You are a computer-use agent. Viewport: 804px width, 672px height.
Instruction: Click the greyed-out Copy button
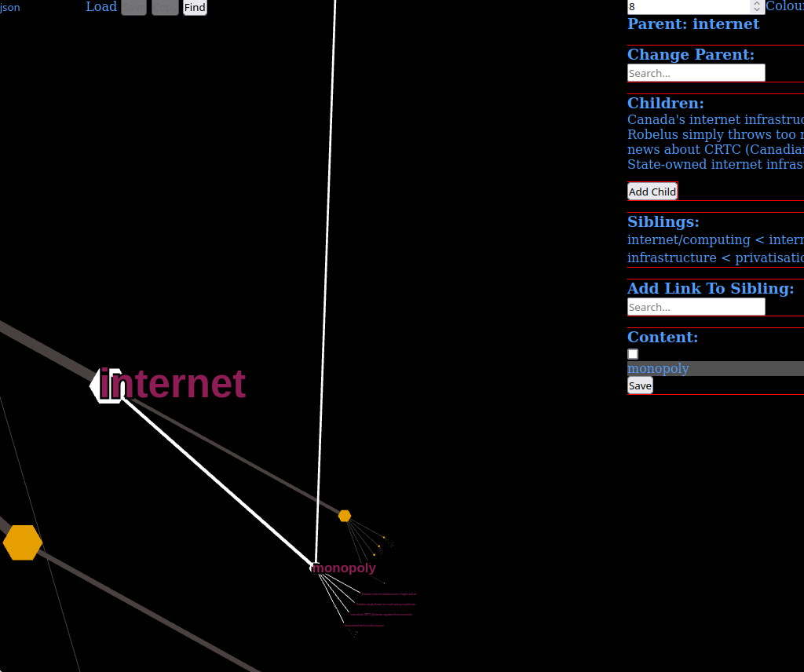point(165,8)
